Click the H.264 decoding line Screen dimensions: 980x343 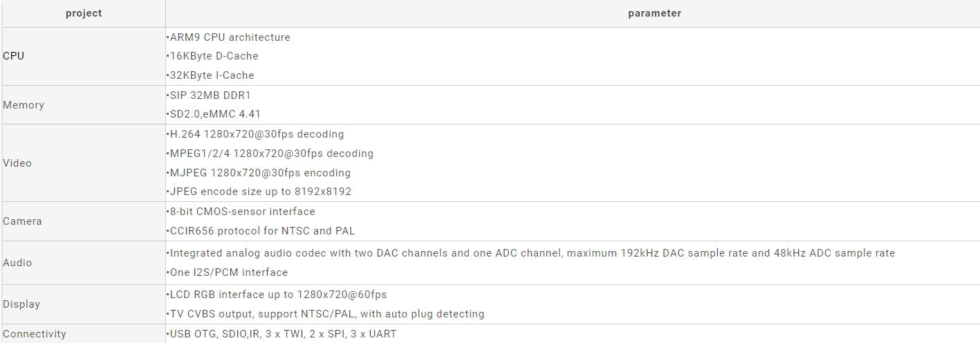pos(256,134)
